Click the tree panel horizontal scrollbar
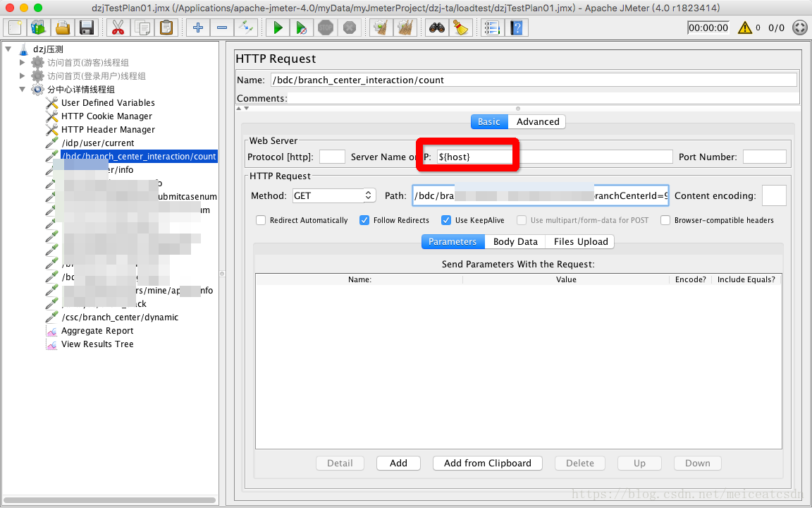The width and height of the screenshot is (812, 508). (109, 500)
